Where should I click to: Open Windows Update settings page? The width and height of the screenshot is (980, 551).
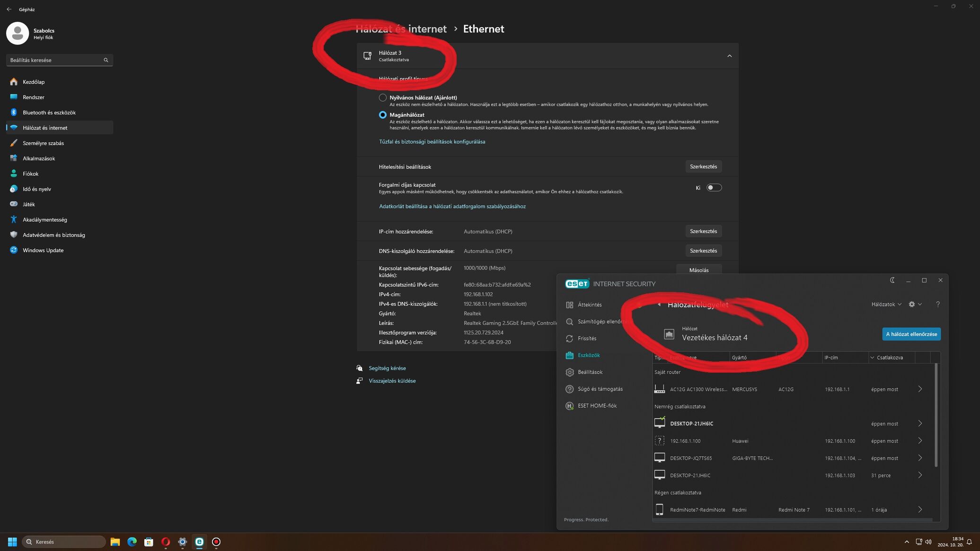tap(43, 250)
